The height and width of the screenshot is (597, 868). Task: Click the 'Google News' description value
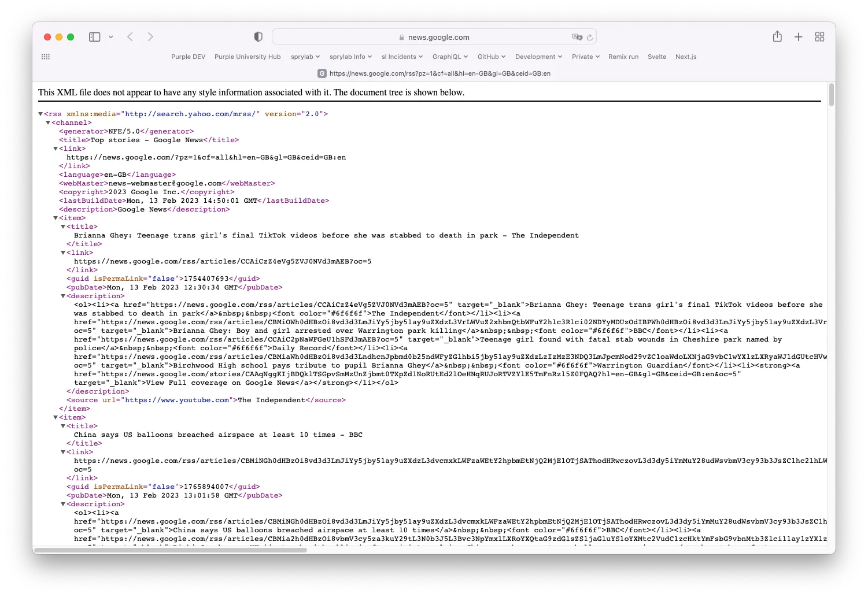[142, 209]
